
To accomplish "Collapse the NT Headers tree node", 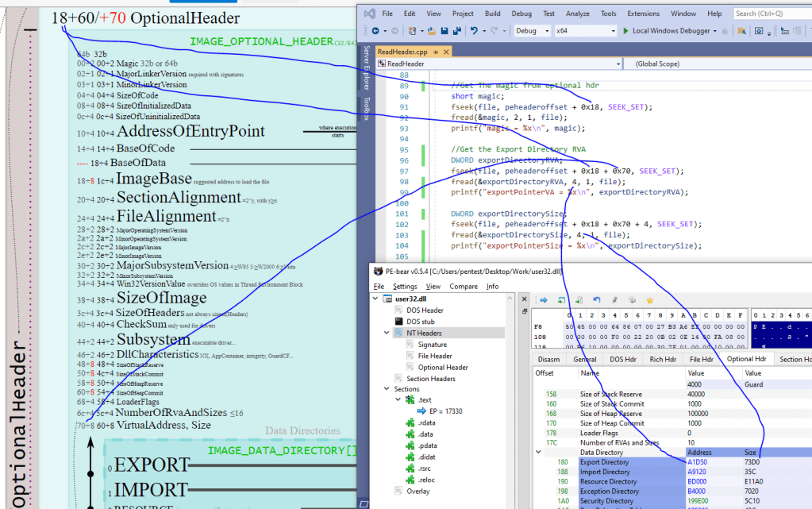I will [387, 334].
